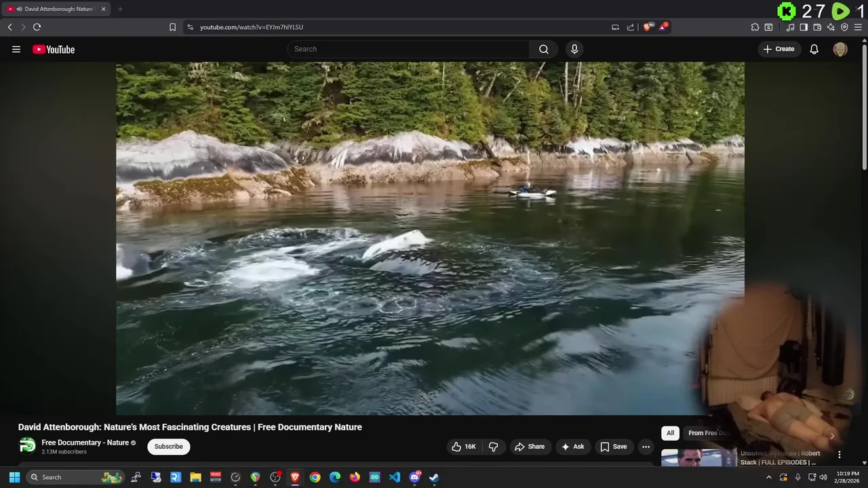Open Brave Rewards triangle icon

(663, 27)
